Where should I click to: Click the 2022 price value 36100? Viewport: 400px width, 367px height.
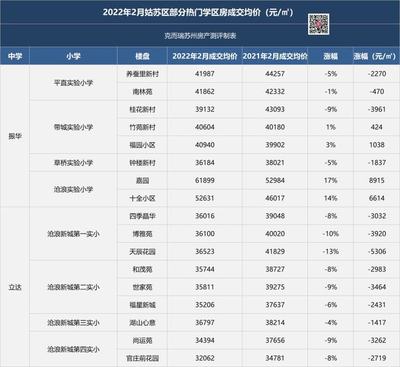(x=205, y=234)
